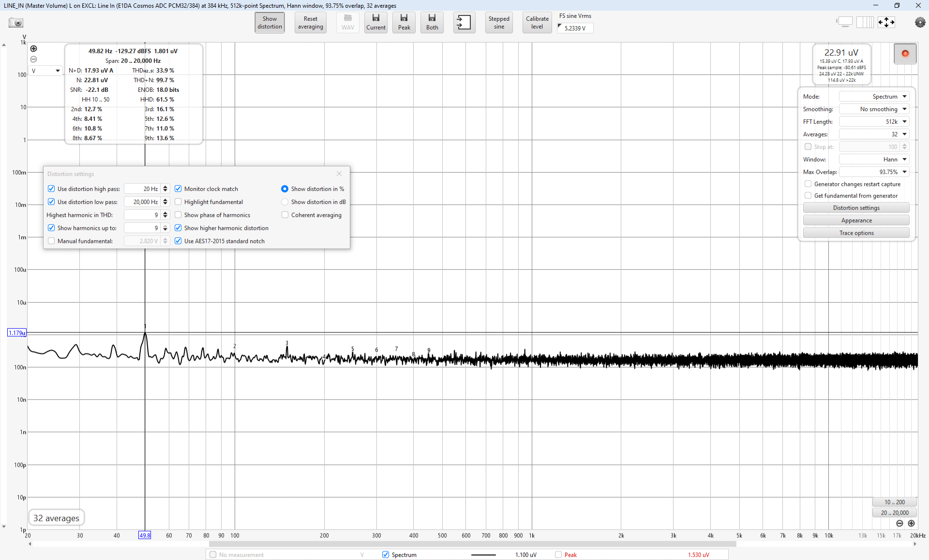Save Both traces with disk icon

click(432, 23)
